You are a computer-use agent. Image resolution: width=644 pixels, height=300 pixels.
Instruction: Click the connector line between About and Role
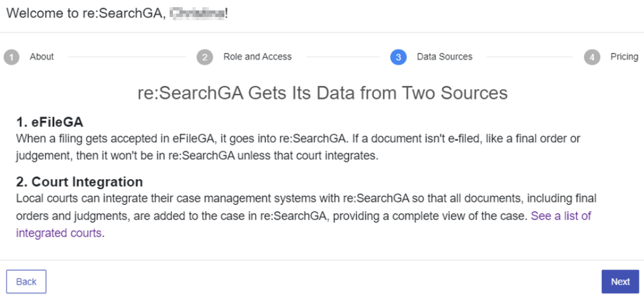[x=125, y=57]
